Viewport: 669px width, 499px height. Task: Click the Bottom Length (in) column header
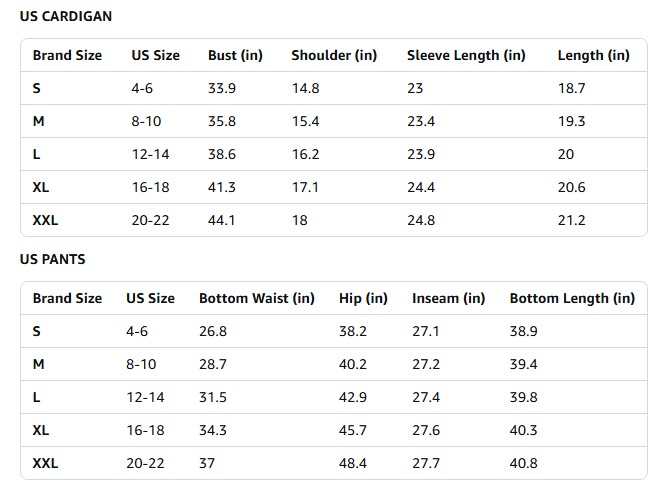pyautogui.click(x=572, y=298)
